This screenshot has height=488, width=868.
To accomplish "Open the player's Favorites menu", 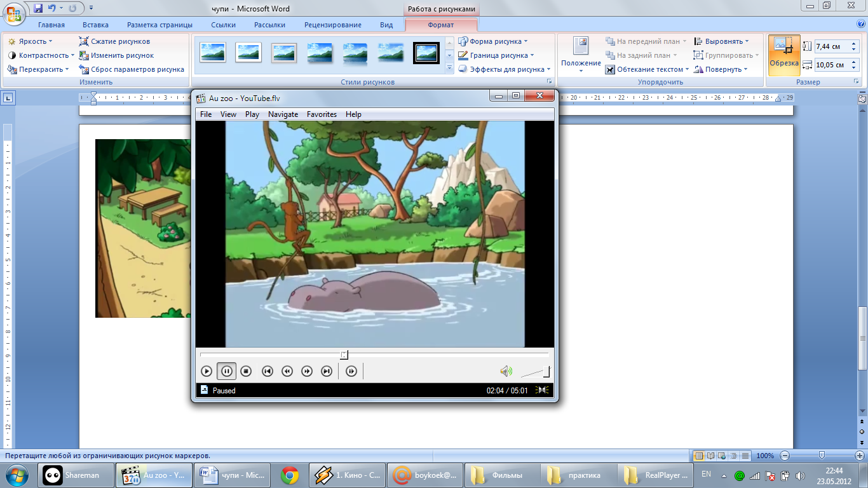I will [322, 114].
